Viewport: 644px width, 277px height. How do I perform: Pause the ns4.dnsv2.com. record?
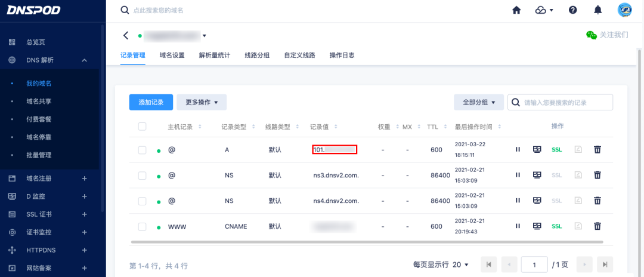click(x=518, y=201)
